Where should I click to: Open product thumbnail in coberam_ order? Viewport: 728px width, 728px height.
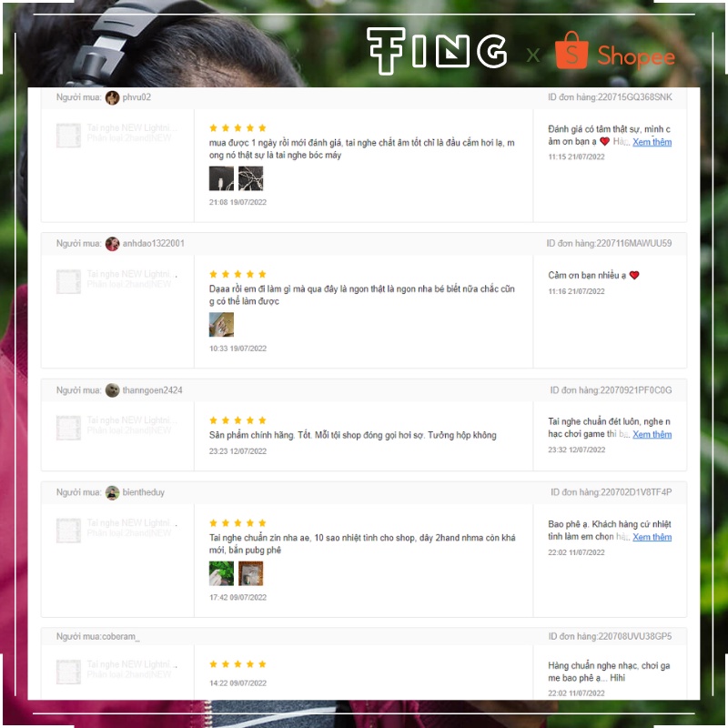click(x=68, y=672)
